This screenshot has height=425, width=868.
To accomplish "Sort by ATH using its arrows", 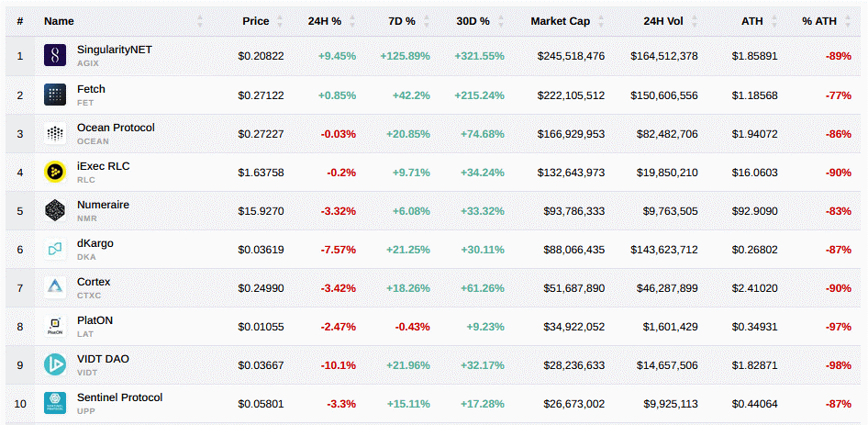I will pos(773,21).
